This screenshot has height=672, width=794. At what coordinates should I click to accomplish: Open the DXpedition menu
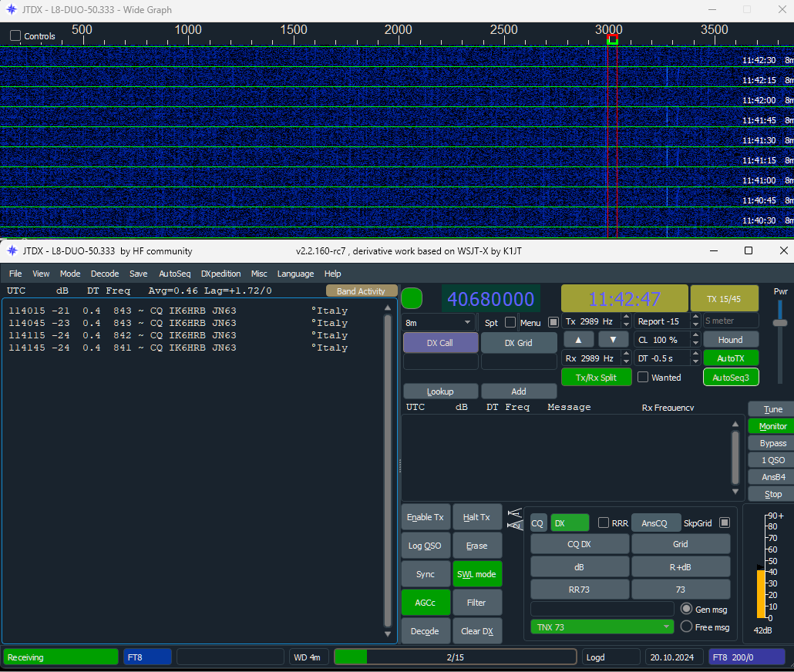click(x=220, y=274)
